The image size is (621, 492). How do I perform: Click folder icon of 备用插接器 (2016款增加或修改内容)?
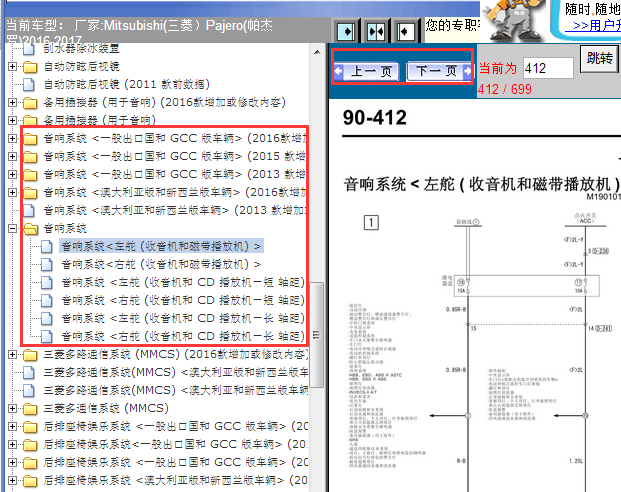pyautogui.click(x=30, y=103)
